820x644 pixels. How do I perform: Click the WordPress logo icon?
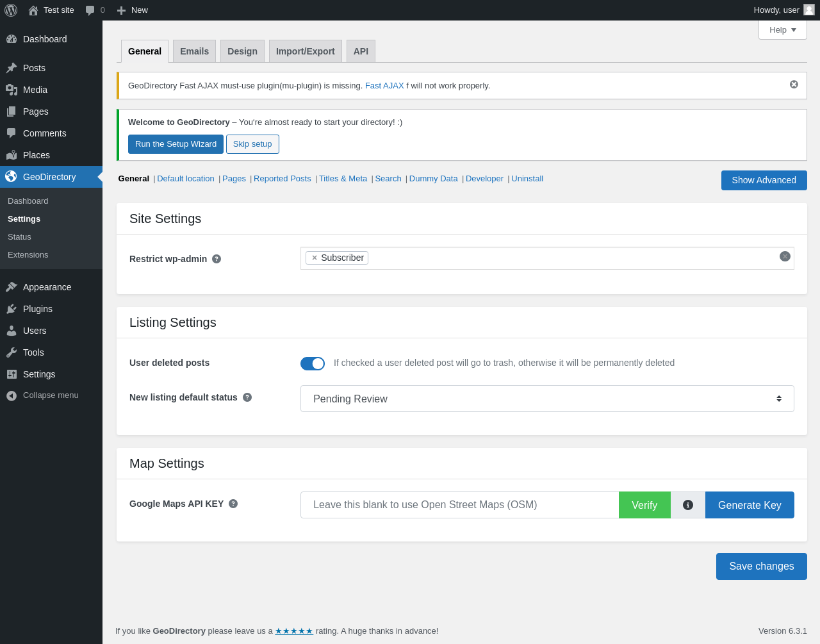point(11,10)
